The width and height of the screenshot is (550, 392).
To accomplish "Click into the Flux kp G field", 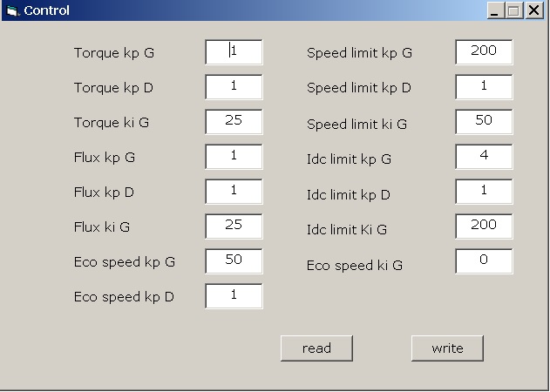I will (234, 157).
